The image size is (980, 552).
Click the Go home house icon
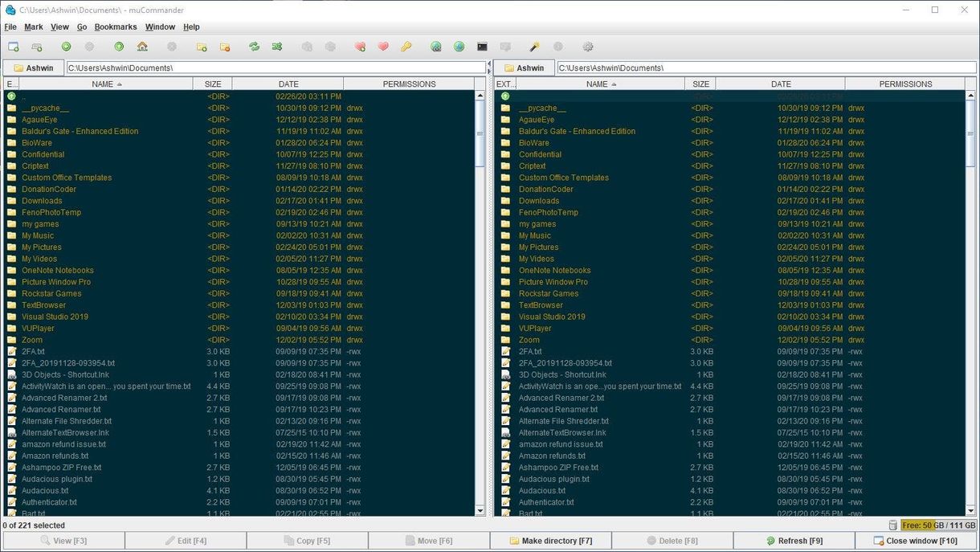(x=142, y=47)
